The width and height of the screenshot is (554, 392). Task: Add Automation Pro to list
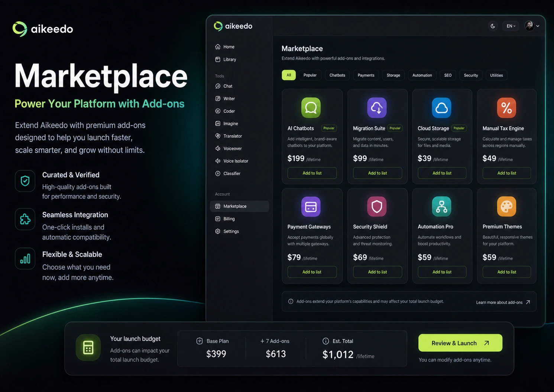coord(442,272)
